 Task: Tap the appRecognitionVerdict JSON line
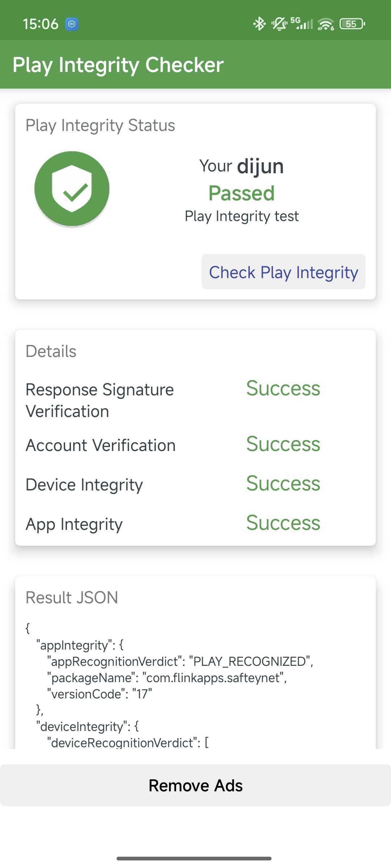coord(180,661)
